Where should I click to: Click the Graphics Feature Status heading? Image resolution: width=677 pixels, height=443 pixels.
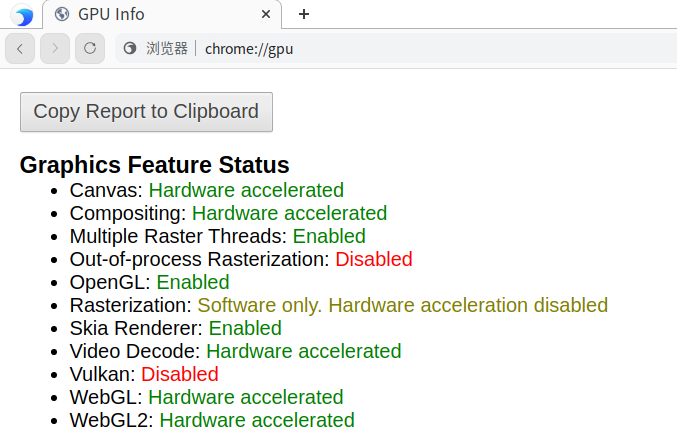click(155, 165)
